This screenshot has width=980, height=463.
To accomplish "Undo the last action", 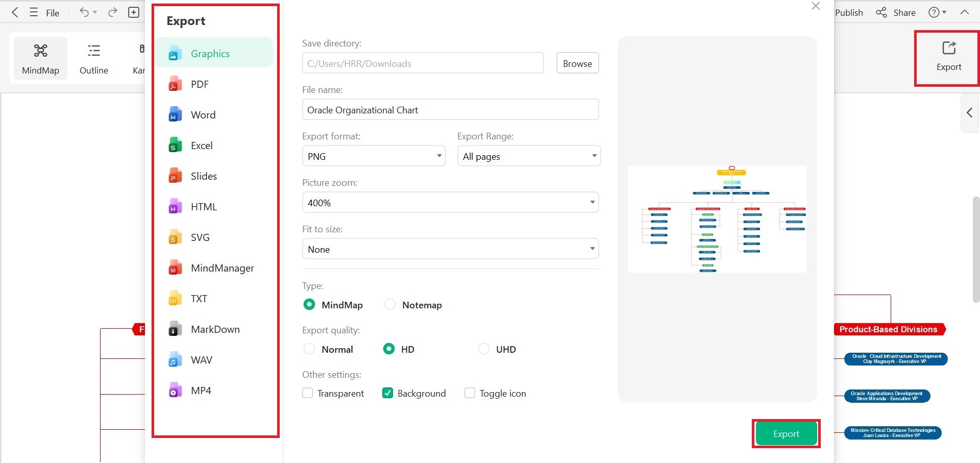I will (x=84, y=12).
